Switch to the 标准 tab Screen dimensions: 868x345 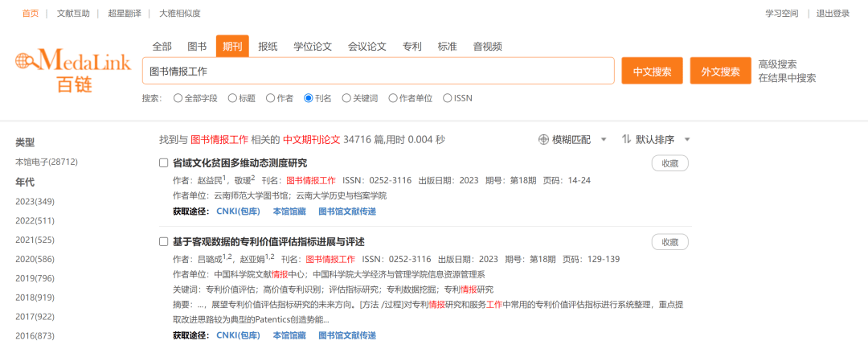[x=448, y=47]
